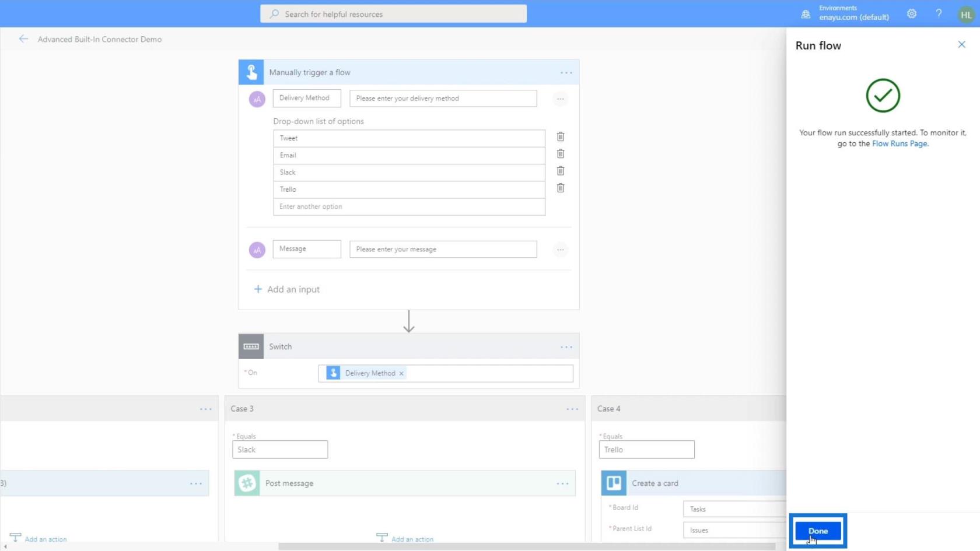
Task: Click the Advanced Built-In Connector Demo title
Action: coord(100,39)
